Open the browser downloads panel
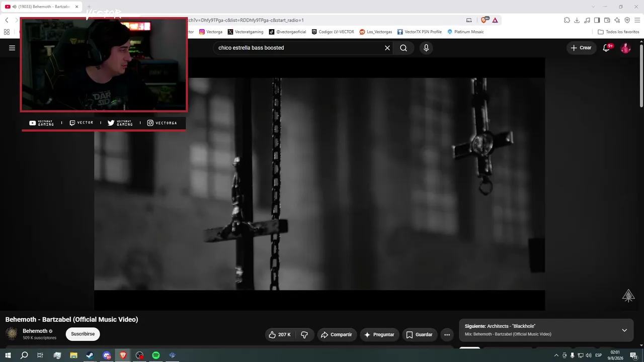Image resolution: width=644 pixels, height=362 pixels. (577, 20)
